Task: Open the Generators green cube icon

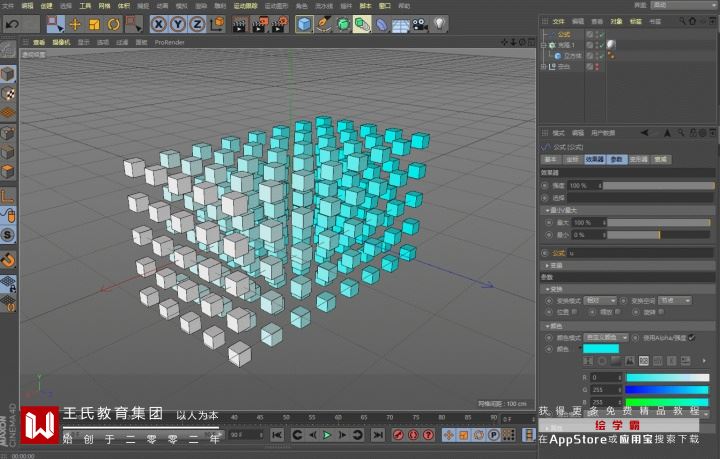Action: tap(343, 24)
